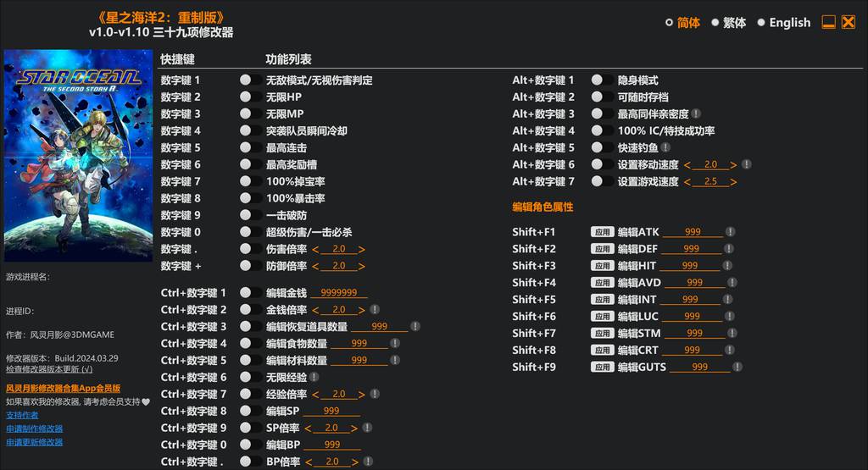The image size is (868, 470).
Task: Increase 设置移动速度 with right arrow
Action: pos(733,165)
